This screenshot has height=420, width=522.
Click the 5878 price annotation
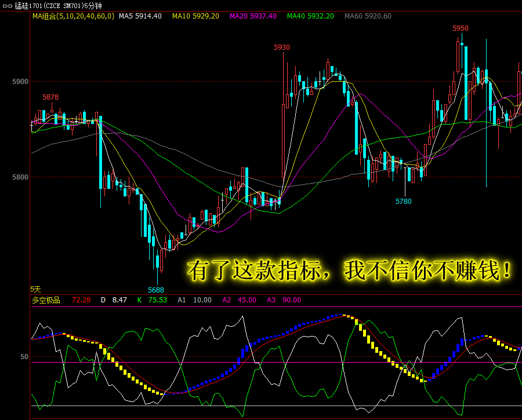coord(50,97)
